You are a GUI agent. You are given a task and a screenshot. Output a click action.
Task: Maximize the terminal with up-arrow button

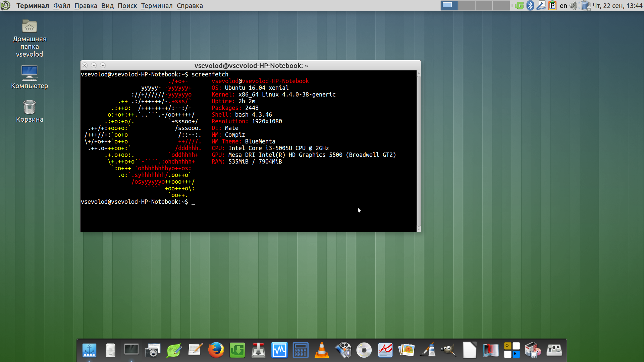103,65
